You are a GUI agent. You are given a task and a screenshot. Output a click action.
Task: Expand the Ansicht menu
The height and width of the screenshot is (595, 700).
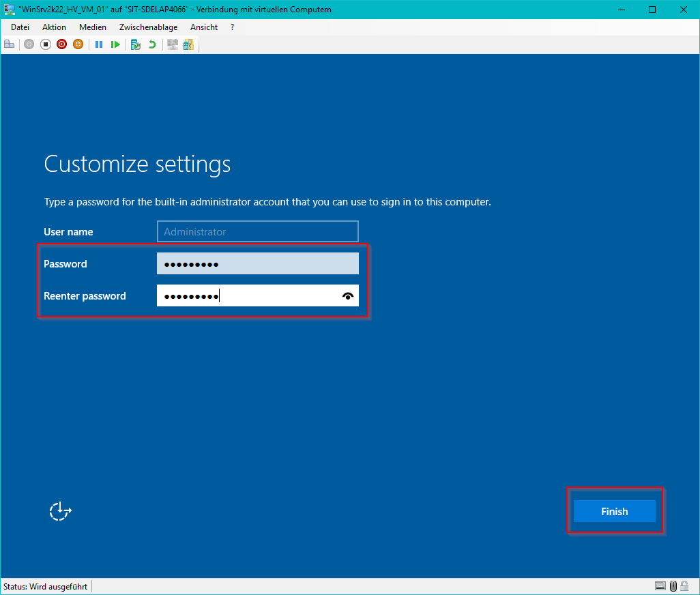(x=204, y=27)
